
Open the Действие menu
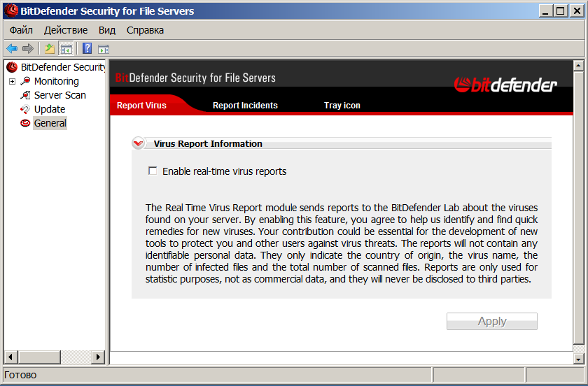pyautogui.click(x=66, y=30)
